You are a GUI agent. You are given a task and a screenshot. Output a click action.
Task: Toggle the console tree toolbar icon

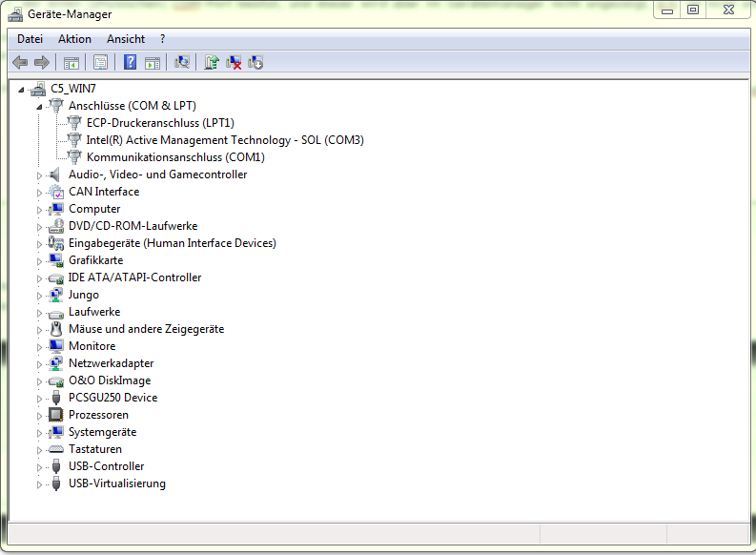tap(72, 63)
